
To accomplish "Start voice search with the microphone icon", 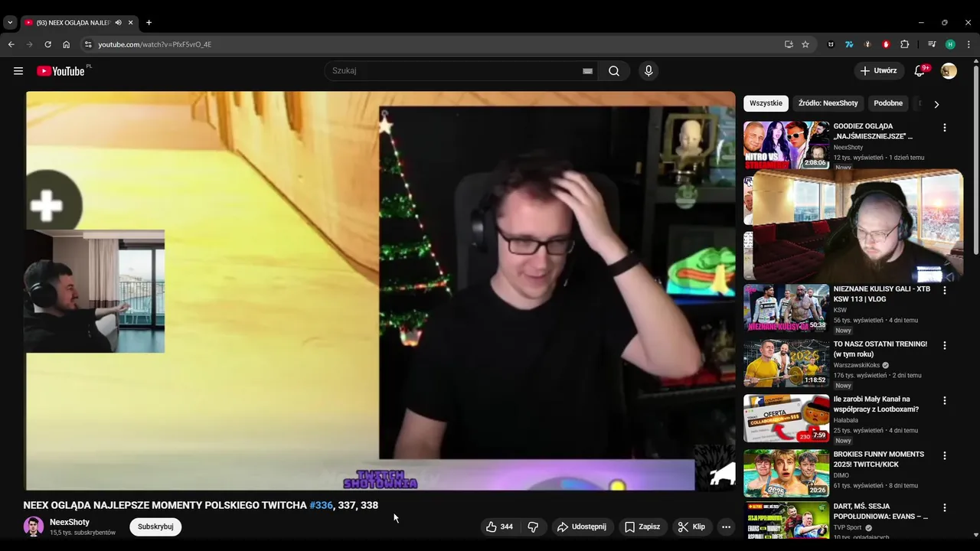I will (648, 71).
